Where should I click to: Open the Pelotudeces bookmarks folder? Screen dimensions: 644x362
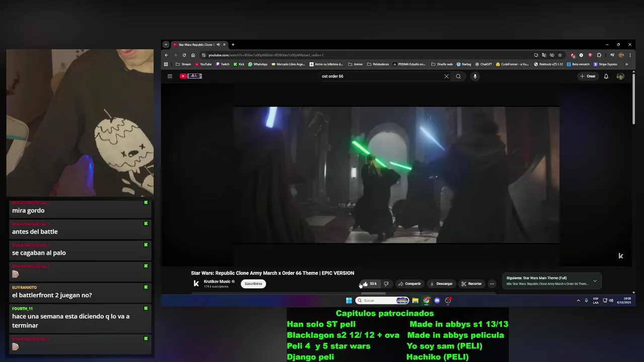click(x=378, y=64)
